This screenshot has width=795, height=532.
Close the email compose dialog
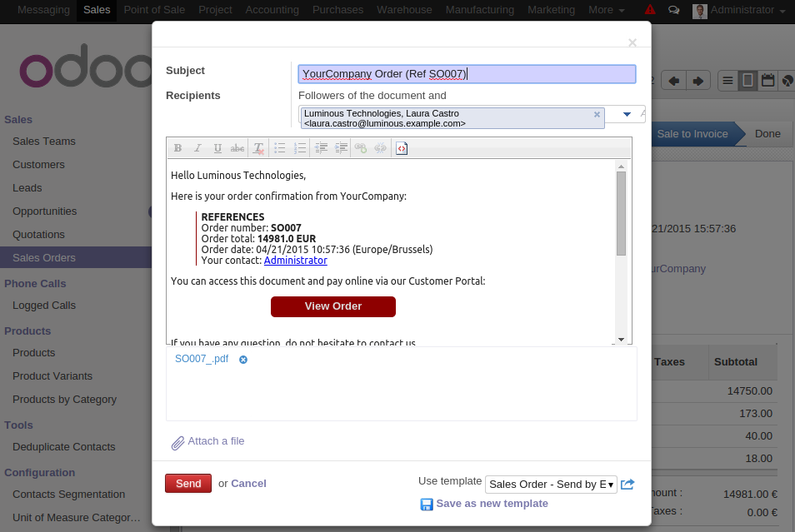click(x=632, y=42)
